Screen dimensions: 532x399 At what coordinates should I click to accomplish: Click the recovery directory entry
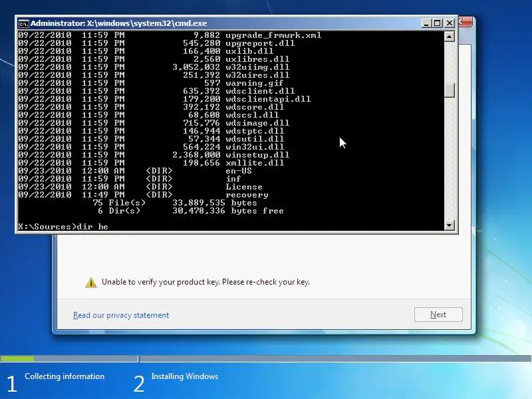click(247, 195)
